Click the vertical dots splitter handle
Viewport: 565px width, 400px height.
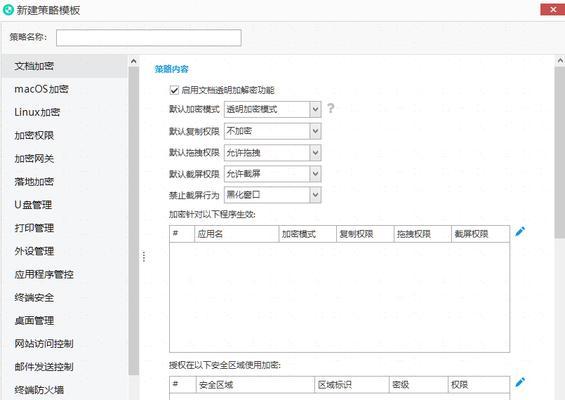(144, 257)
